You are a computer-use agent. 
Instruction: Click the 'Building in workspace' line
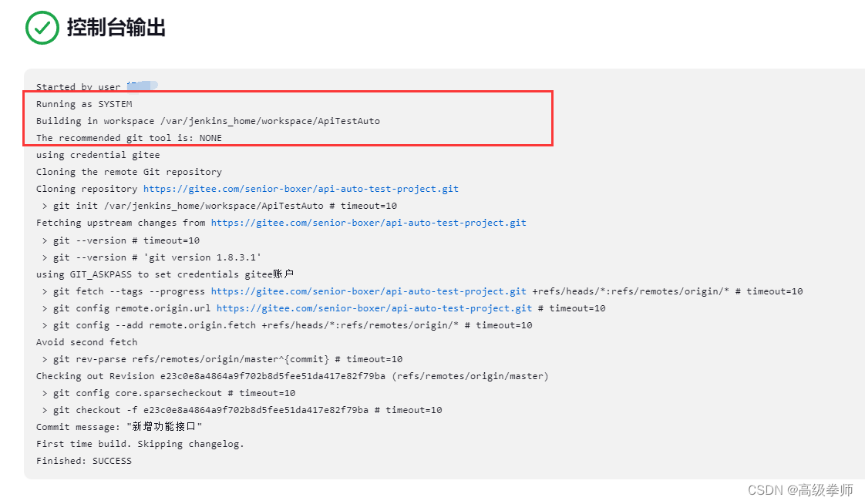(x=208, y=121)
